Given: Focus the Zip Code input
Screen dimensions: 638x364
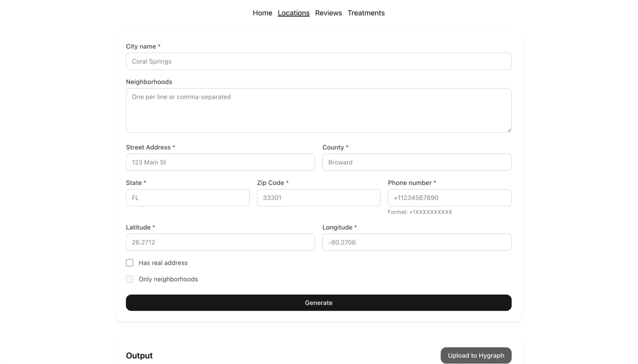Looking at the screenshot, I should 319,198.
